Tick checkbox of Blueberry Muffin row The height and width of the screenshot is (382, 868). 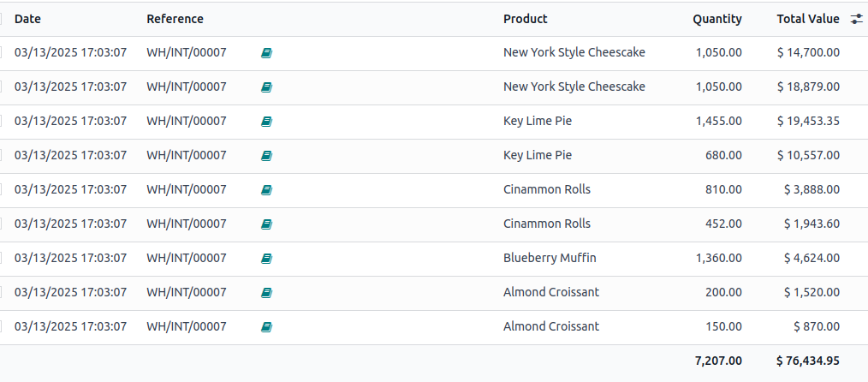(1, 258)
